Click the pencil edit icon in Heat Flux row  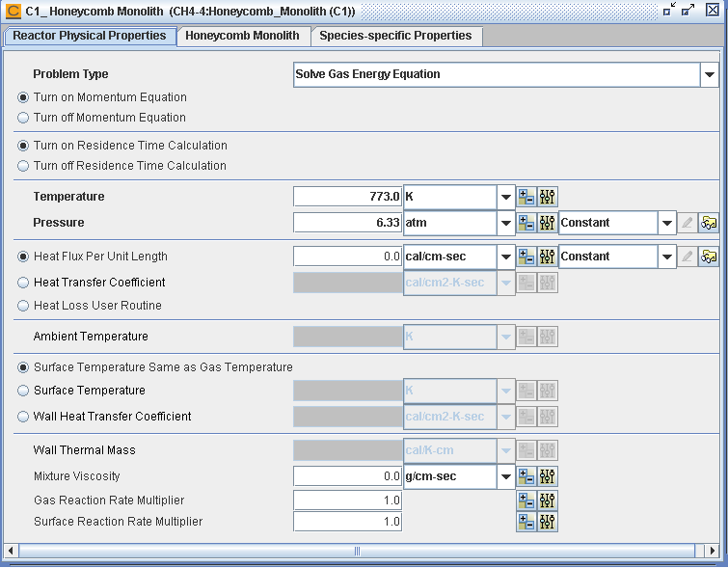coord(688,257)
